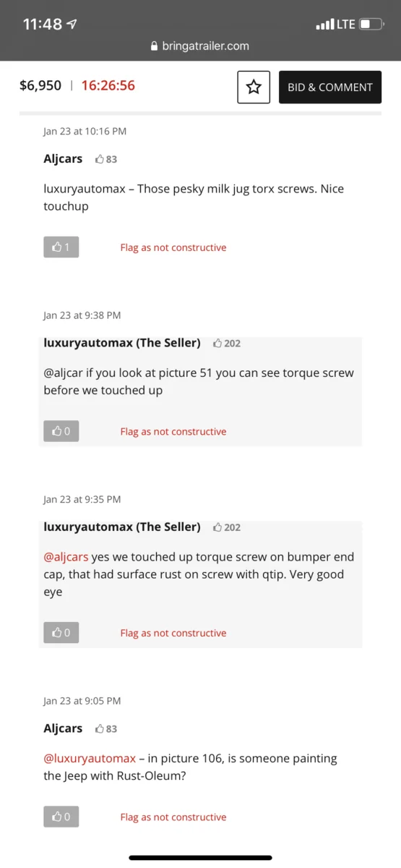Open Aljcars profile from the 9:05 PM comment
The image size is (401, 868).
pyautogui.click(x=63, y=728)
